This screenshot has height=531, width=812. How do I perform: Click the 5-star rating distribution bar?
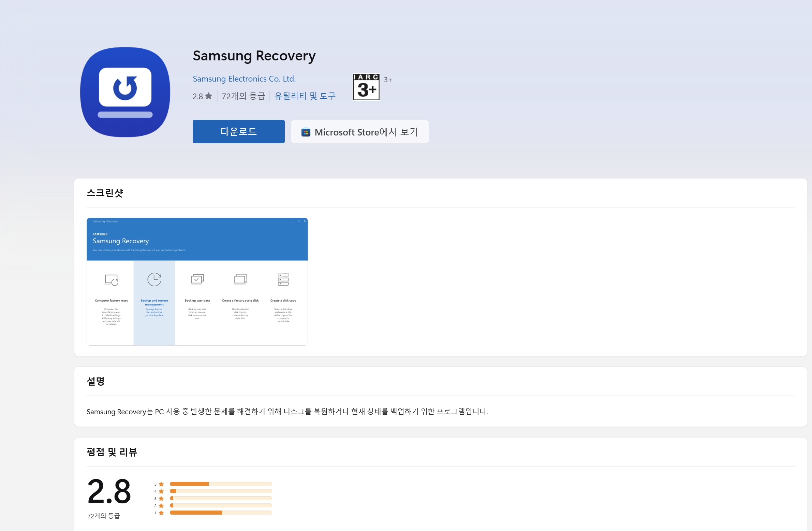[x=220, y=484]
